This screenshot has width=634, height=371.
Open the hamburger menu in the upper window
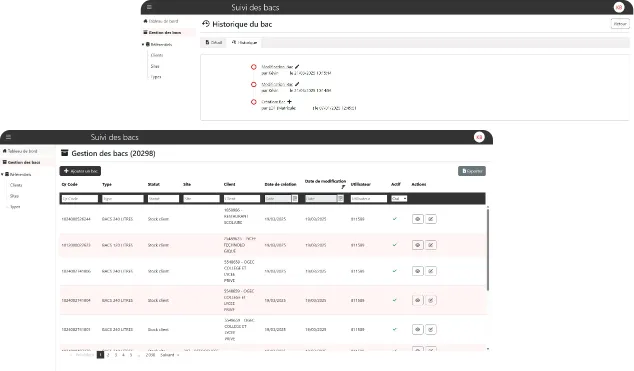[x=149, y=7]
